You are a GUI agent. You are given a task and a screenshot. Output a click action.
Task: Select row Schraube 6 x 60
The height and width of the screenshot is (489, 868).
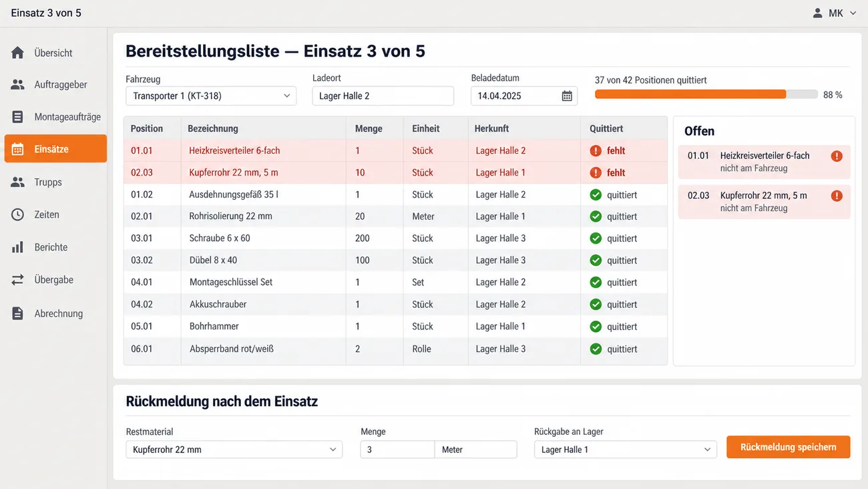coord(395,238)
